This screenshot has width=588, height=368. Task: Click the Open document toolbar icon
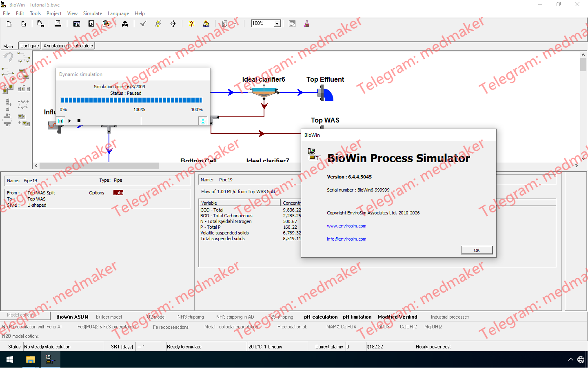point(24,24)
